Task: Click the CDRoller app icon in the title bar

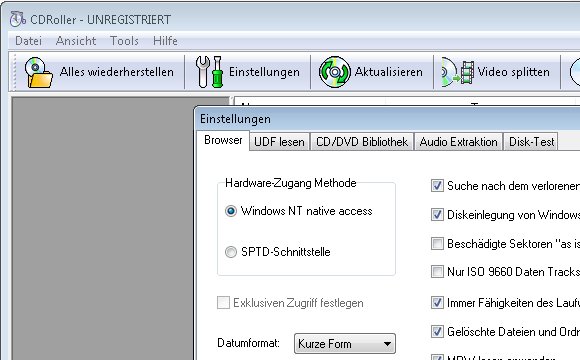Action: (17, 19)
